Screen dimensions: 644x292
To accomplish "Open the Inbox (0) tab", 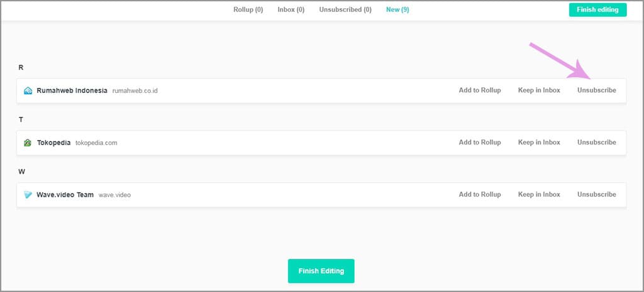I will 291,9.
